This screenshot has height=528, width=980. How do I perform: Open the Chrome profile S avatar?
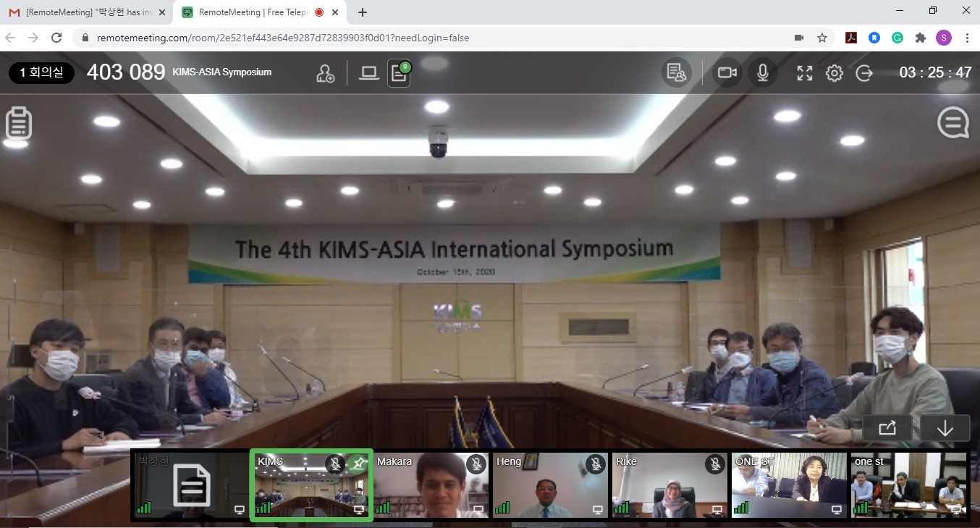pyautogui.click(x=944, y=38)
